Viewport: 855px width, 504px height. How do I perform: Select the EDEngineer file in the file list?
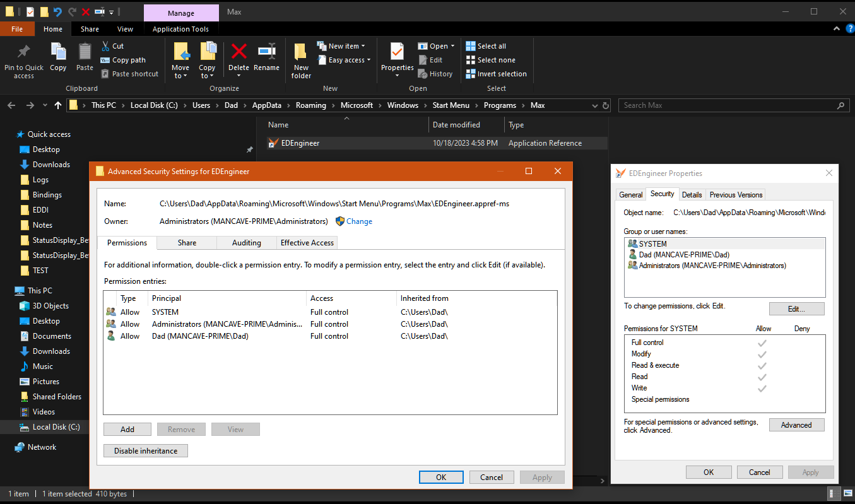(x=436, y=143)
